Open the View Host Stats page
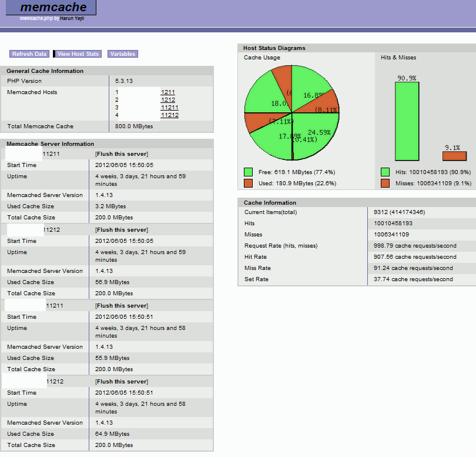476x457 pixels. 78,54
